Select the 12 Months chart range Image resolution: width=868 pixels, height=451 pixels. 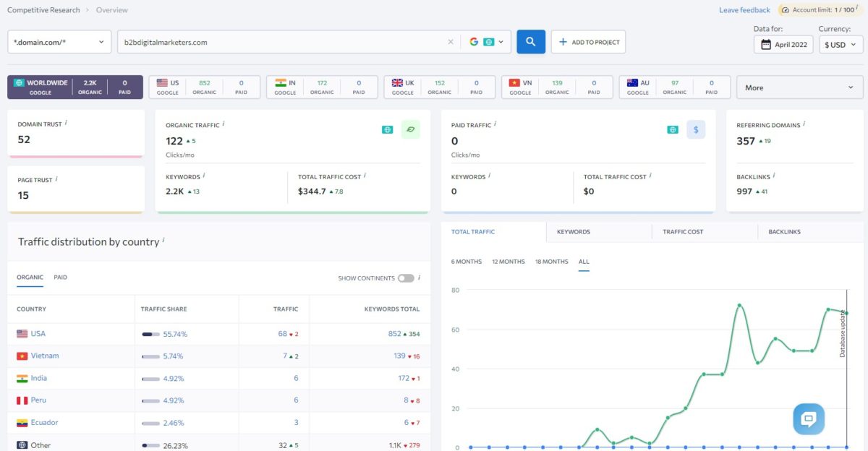point(509,262)
